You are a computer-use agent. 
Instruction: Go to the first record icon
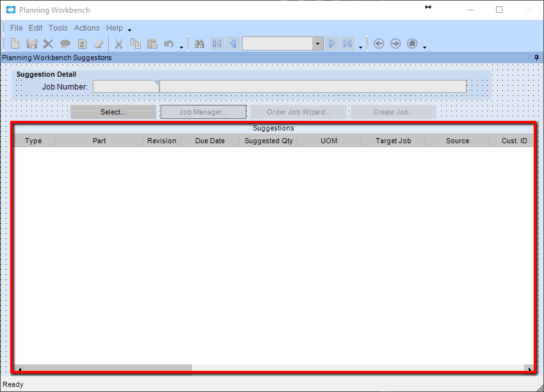pyautogui.click(x=218, y=43)
